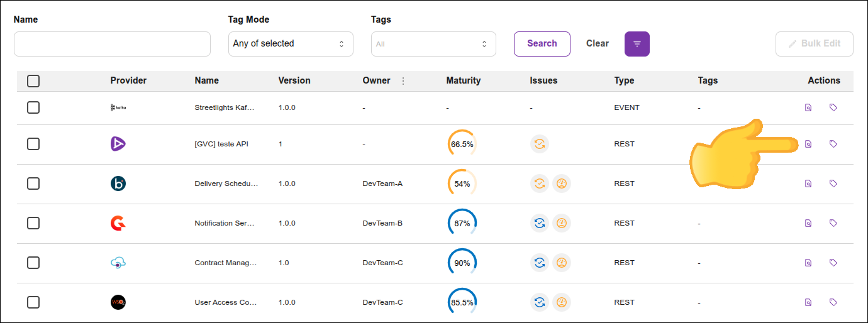Open details icon for Contract Manag... row
Viewport: 868px width, 323px height.
(808, 263)
